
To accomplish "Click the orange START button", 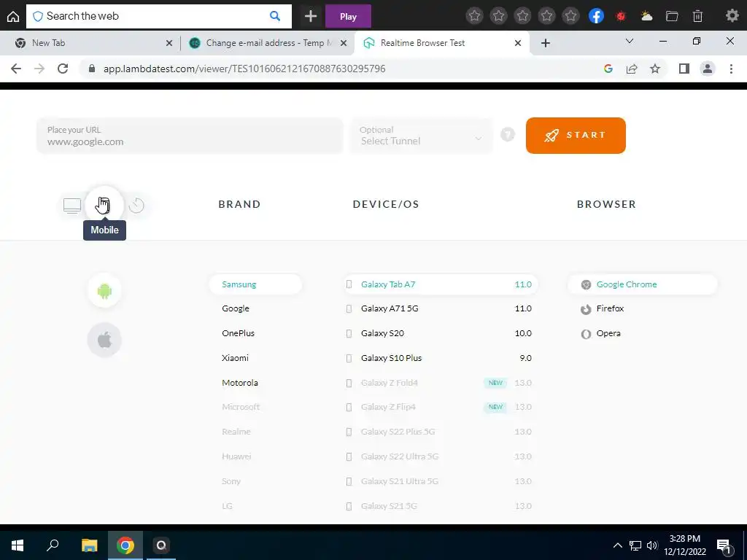I will coord(576,135).
